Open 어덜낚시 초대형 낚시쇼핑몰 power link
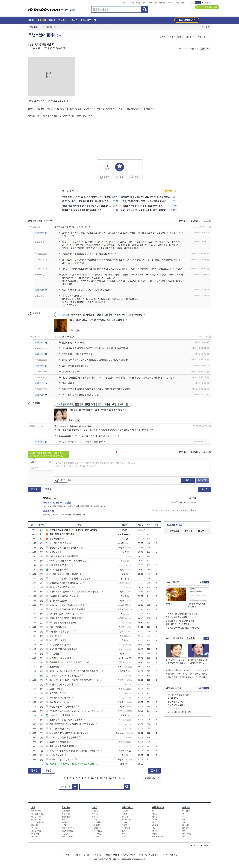The image size is (239, 868). coord(57,502)
